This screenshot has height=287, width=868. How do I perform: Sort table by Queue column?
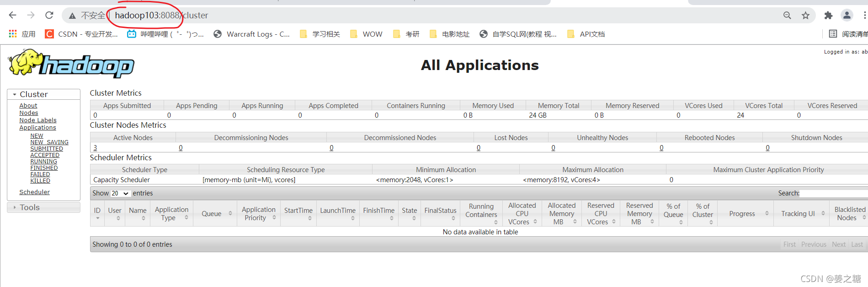pyautogui.click(x=216, y=213)
